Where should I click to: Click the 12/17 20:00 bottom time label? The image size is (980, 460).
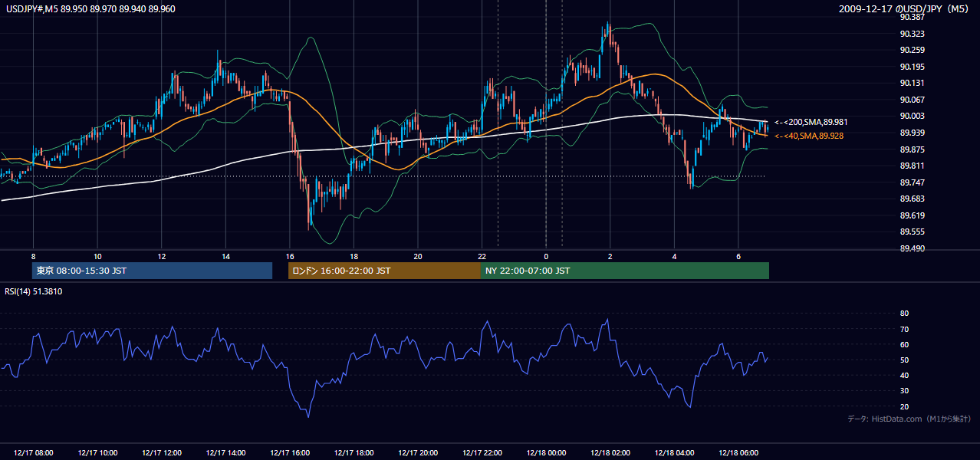[x=418, y=453]
